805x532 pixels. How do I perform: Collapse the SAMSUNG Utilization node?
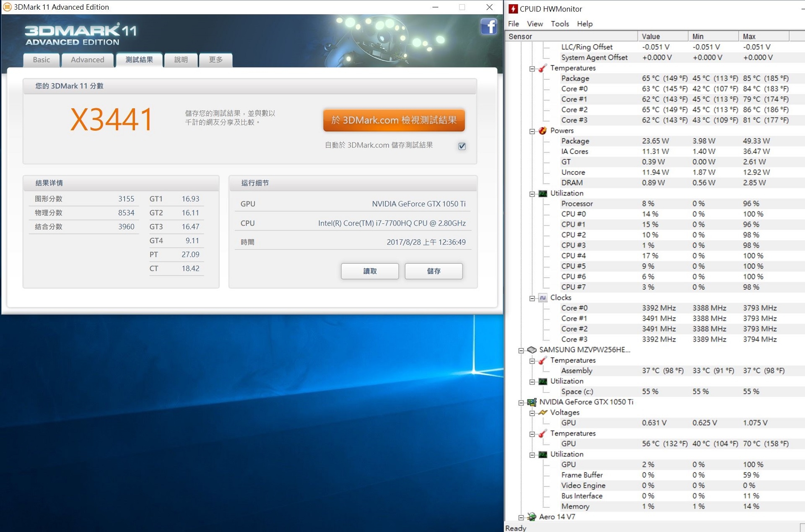coord(532,382)
